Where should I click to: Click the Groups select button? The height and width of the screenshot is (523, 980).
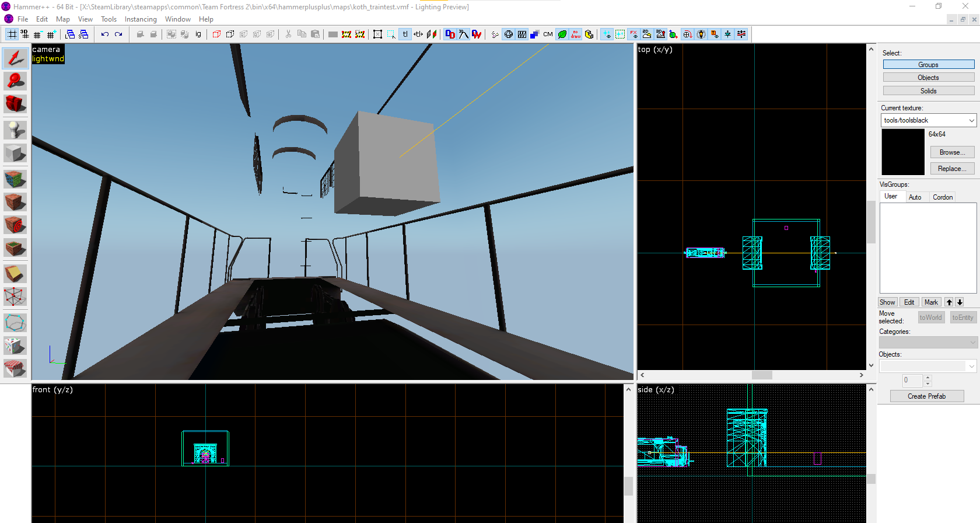click(x=929, y=65)
